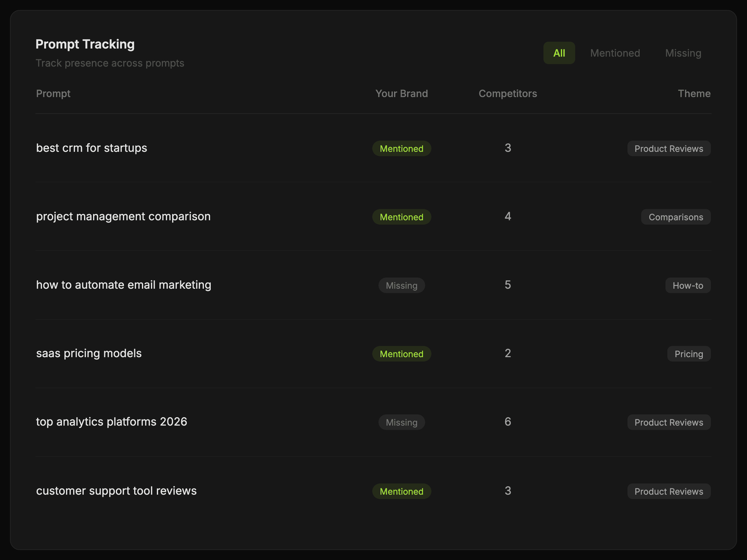Open 'project management comparison' prompt row
Image resolution: width=747 pixels, height=560 pixels.
tap(123, 216)
